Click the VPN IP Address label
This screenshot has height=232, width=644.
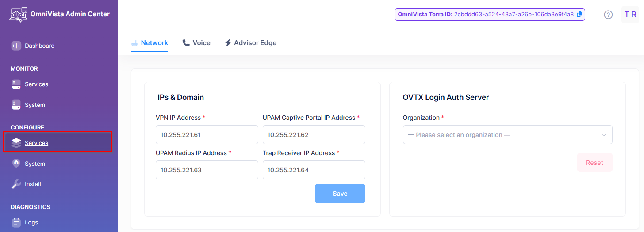(x=179, y=118)
